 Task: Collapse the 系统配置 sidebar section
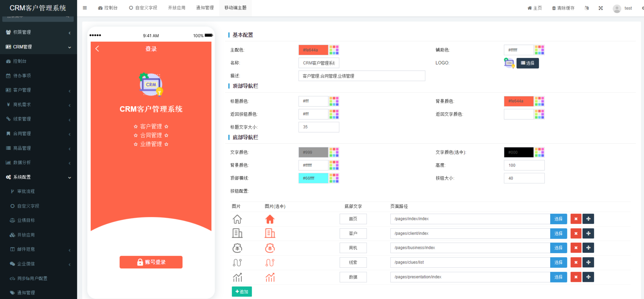click(x=38, y=177)
